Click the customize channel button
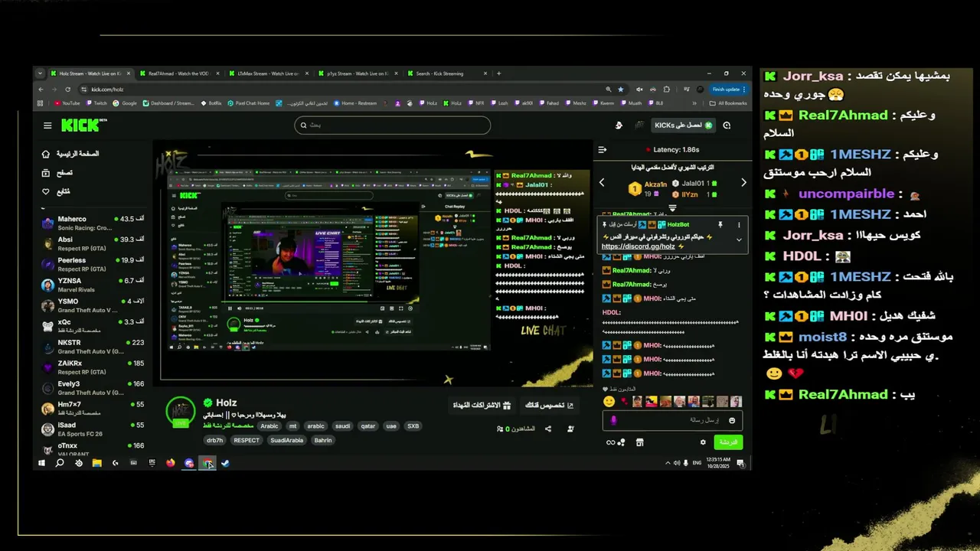980x551 pixels. (550, 405)
